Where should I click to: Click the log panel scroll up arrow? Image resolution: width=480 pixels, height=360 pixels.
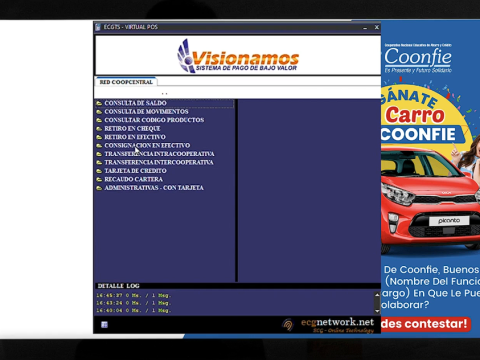click(377, 295)
